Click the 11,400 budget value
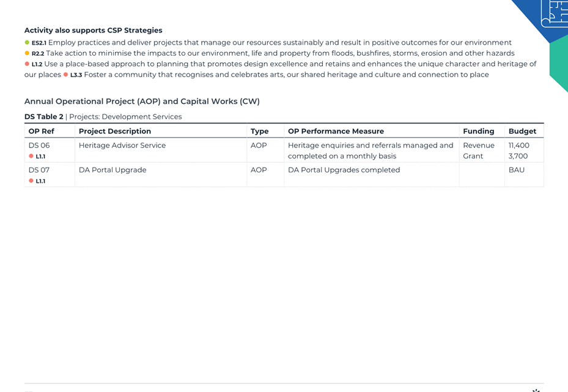Image resolution: width=568 pixels, height=392 pixels. [518, 146]
